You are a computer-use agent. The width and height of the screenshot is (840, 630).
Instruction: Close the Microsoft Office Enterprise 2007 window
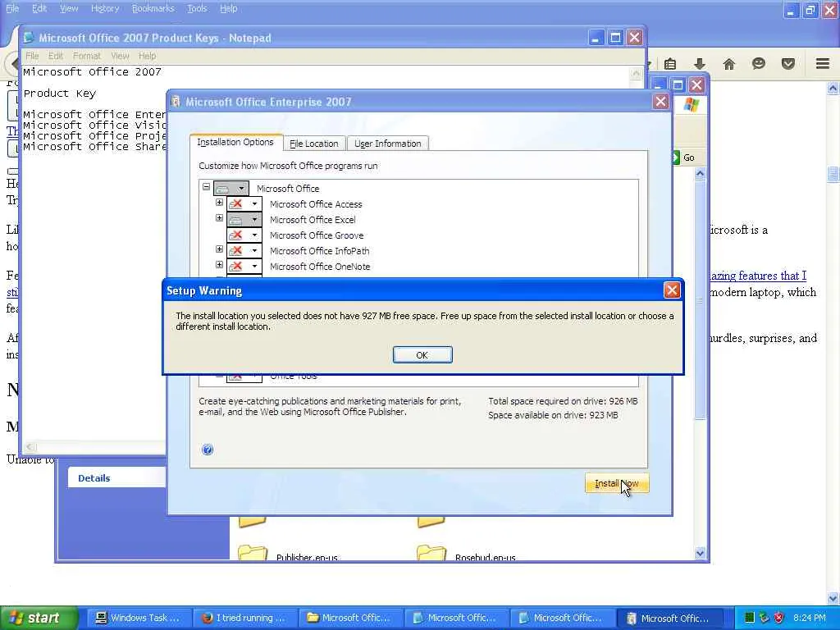click(x=660, y=101)
